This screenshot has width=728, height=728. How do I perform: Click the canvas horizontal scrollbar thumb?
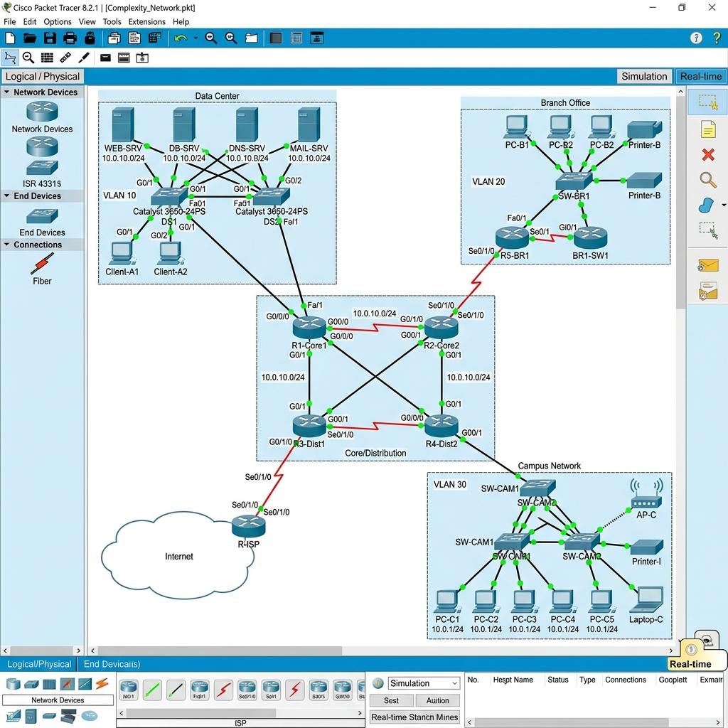click(x=220, y=651)
